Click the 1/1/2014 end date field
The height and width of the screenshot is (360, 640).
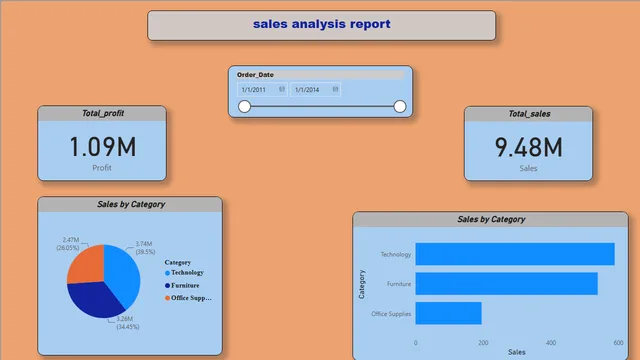click(x=315, y=89)
